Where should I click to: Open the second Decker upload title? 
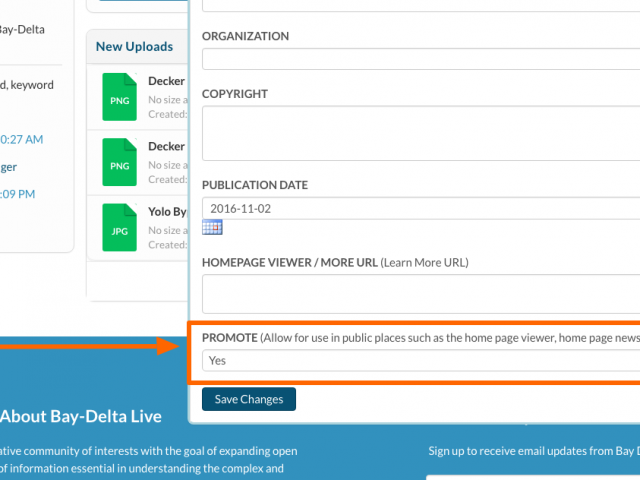point(167,147)
